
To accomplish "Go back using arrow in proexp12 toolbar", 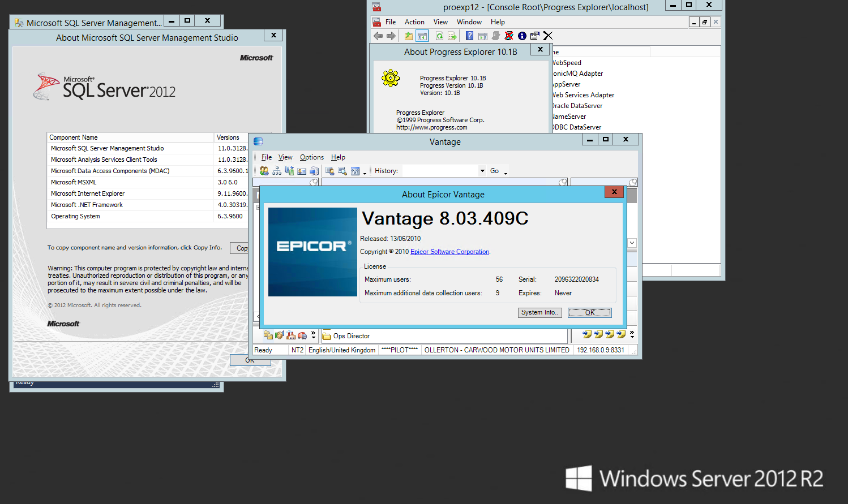I will tap(378, 36).
